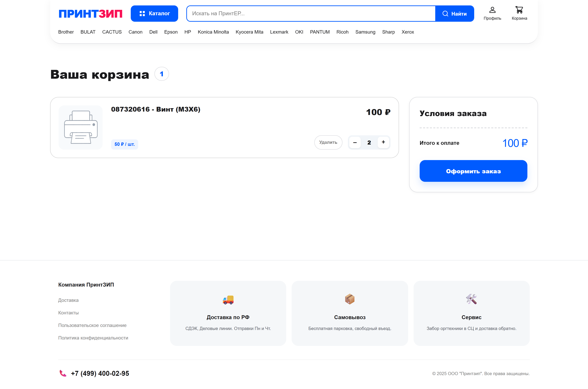This screenshot has height=389, width=588.
Task: Click the Сервис tools icon
Action: [471, 299]
